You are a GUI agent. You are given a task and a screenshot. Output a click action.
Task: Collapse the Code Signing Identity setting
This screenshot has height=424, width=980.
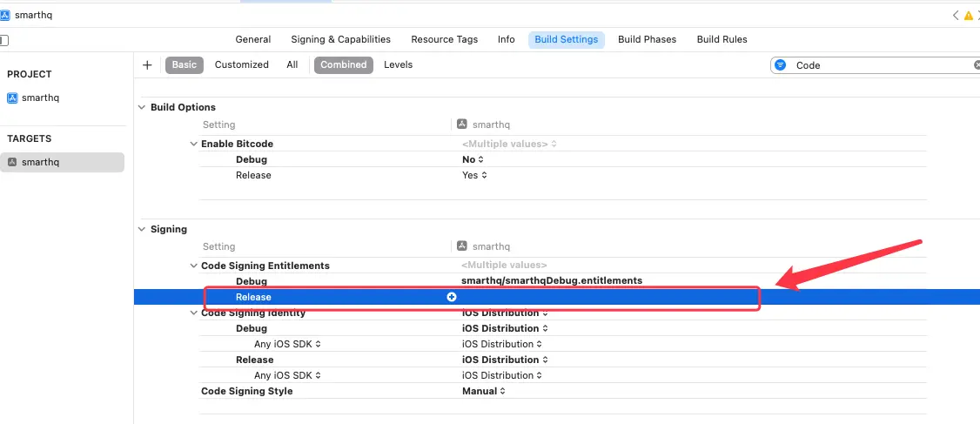pos(194,313)
